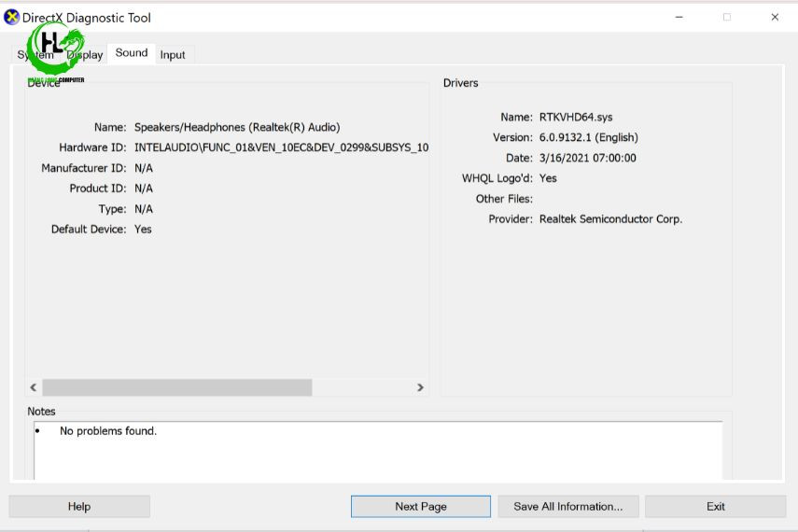Click the DirectX Diagnostic Tool title icon
Screen dimensions: 798x532
[x=11, y=18]
